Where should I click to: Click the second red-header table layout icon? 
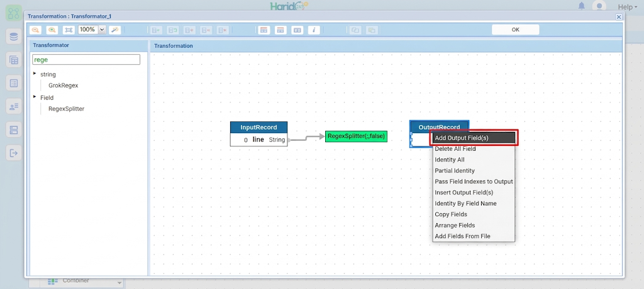280,30
